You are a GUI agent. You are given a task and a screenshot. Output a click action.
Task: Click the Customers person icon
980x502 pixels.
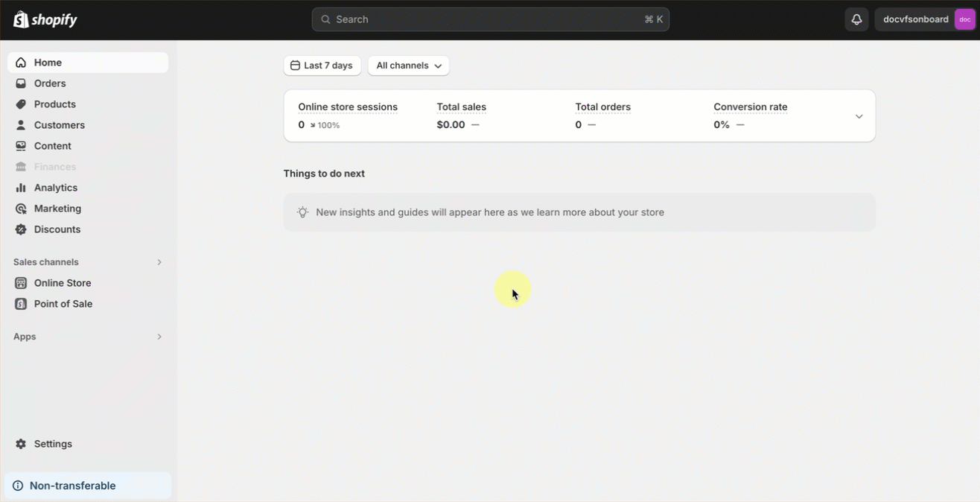tap(21, 125)
